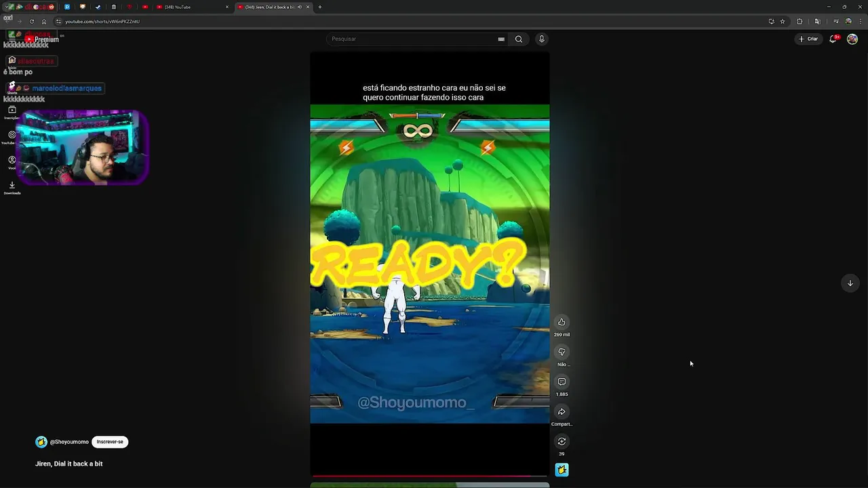Pause the playing Short video

429,264
